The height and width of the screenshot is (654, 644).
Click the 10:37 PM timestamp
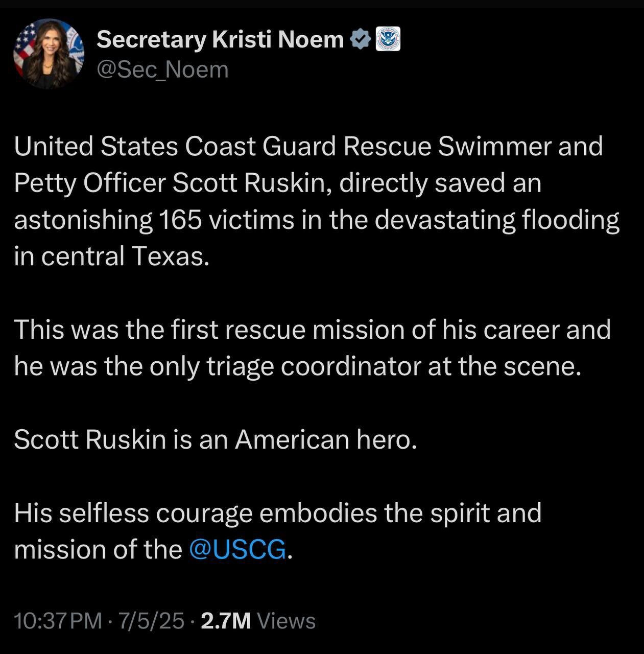tap(58, 621)
